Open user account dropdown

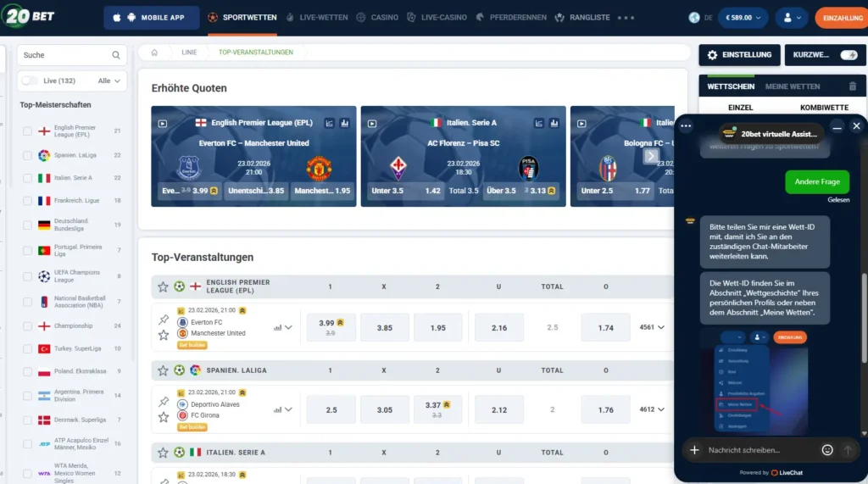pyautogui.click(x=793, y=18)
